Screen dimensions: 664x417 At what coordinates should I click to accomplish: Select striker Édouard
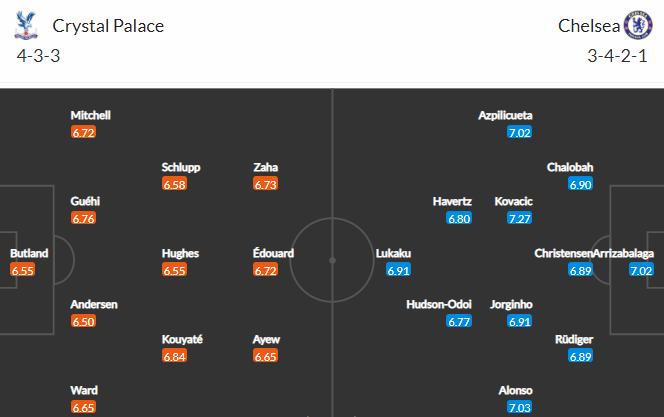(x=273, y=254)
